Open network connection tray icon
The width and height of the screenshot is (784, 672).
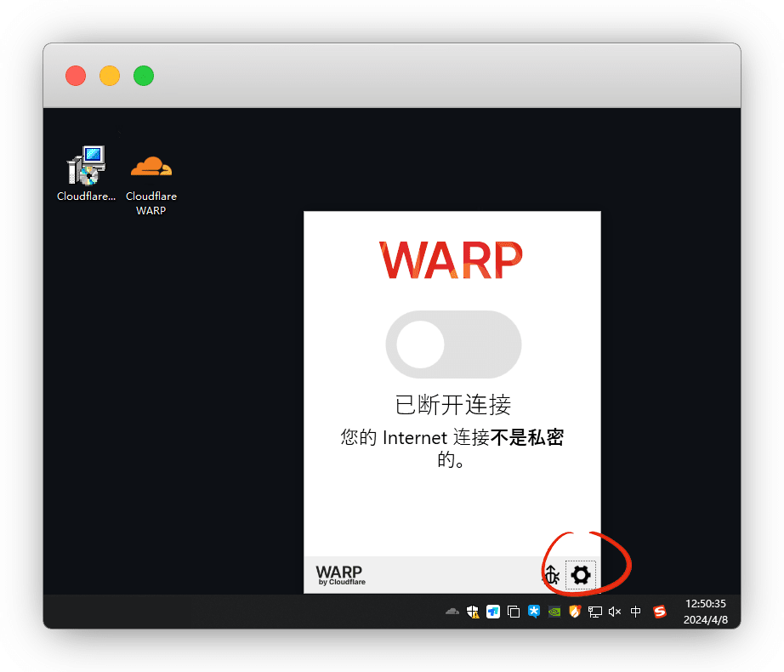(x=595, y=612)
